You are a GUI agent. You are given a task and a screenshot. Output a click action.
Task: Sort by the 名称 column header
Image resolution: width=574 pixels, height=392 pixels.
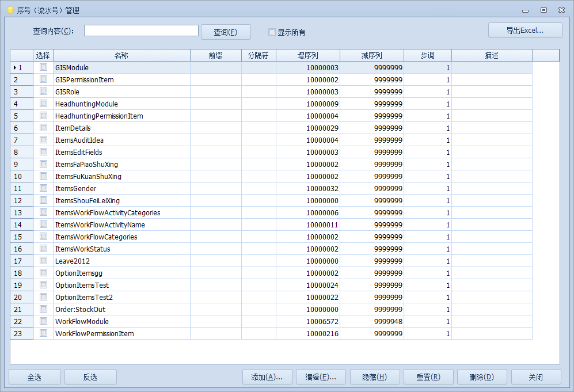click(x=121, y=55)
